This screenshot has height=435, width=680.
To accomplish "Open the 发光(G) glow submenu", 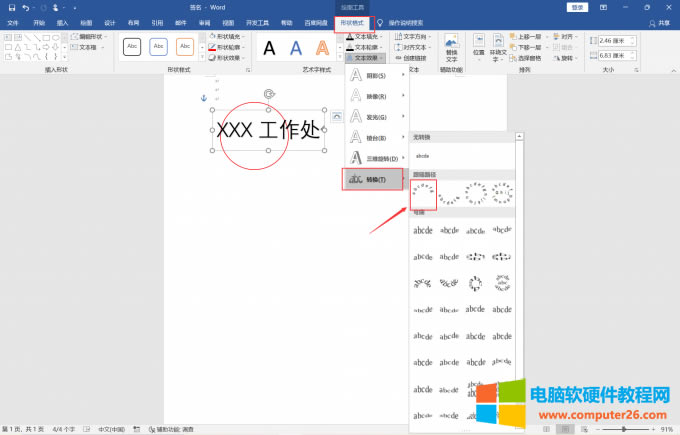I will click(x=376, y=116).
